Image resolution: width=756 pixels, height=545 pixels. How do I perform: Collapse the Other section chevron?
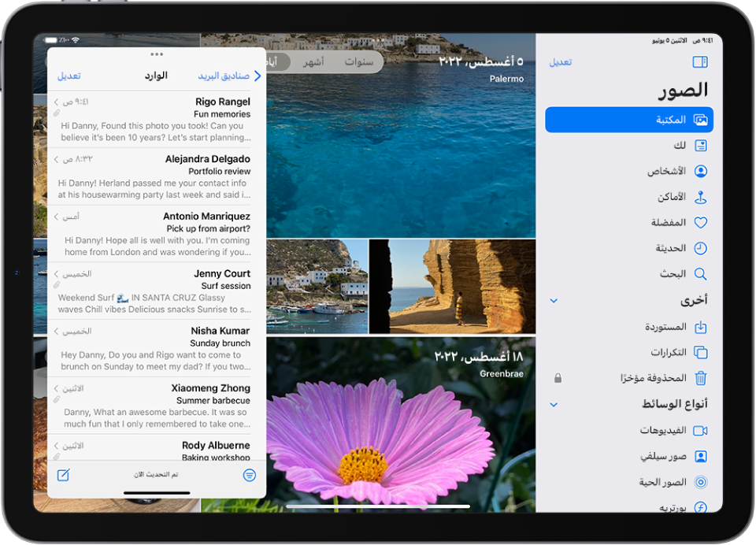(x=554, y=301)
